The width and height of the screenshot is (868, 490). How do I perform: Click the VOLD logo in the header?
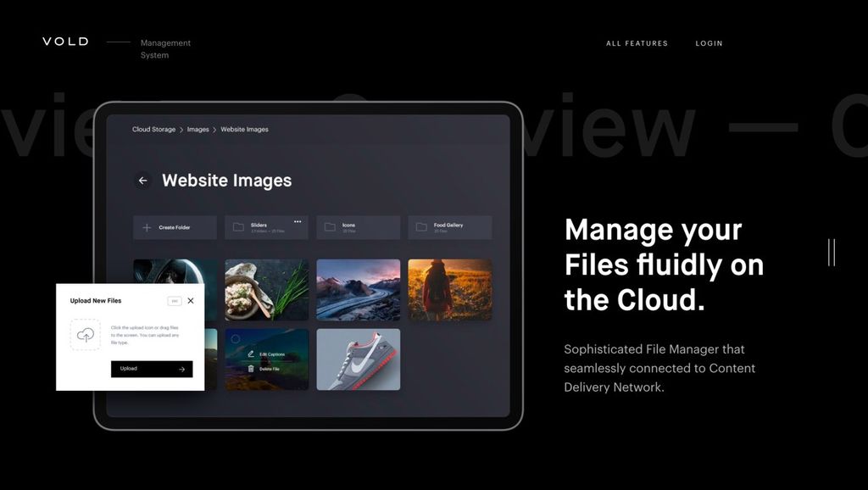64,41
